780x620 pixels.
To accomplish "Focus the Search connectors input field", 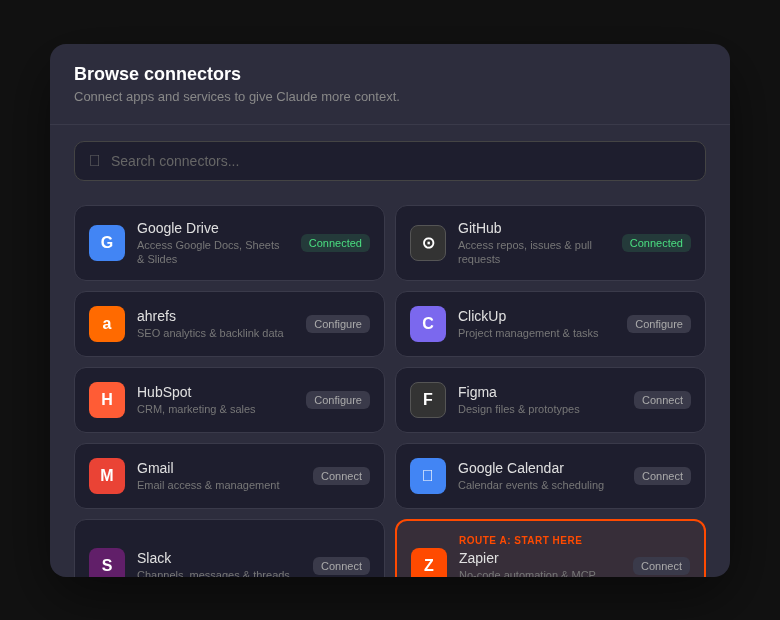I will pos(390,161).
